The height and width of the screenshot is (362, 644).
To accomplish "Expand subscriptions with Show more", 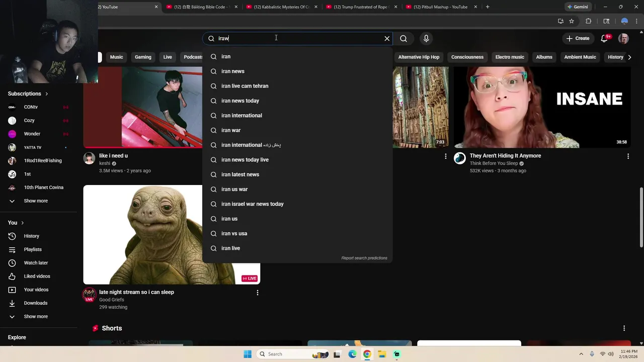I will click(x=38, y=201).
